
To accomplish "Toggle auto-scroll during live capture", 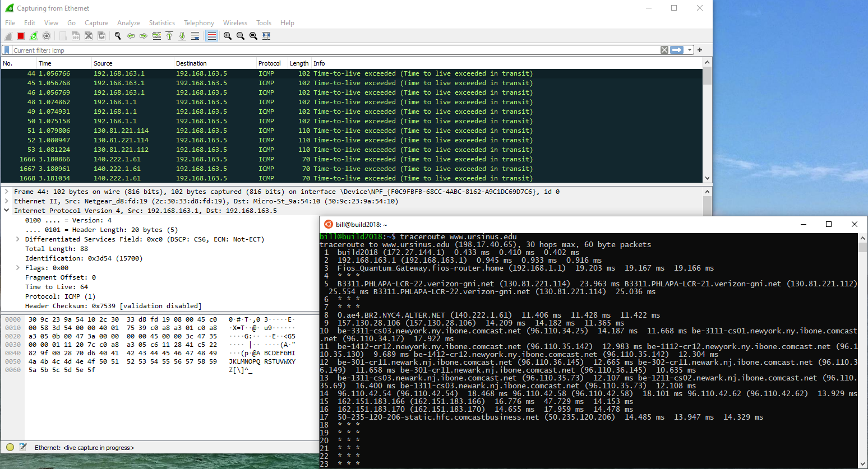I will pyautogui.click(x=195, y=36).
